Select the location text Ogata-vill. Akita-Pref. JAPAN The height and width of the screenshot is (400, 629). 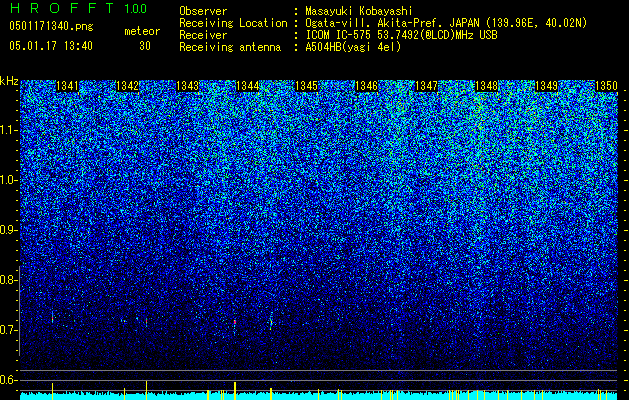click(393, 23)
